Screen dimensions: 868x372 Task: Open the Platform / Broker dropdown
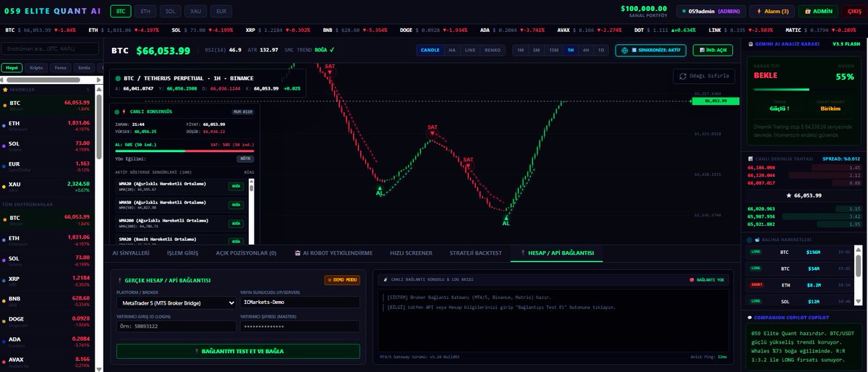(176, 303)
